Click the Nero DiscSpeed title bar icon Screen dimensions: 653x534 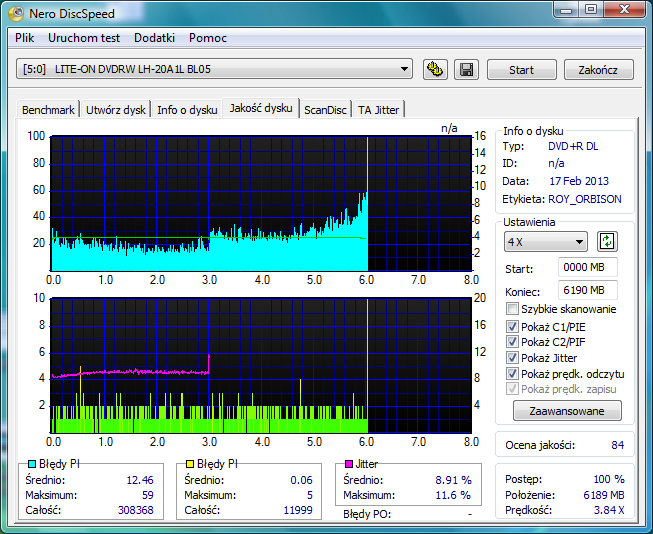[16, 13]
